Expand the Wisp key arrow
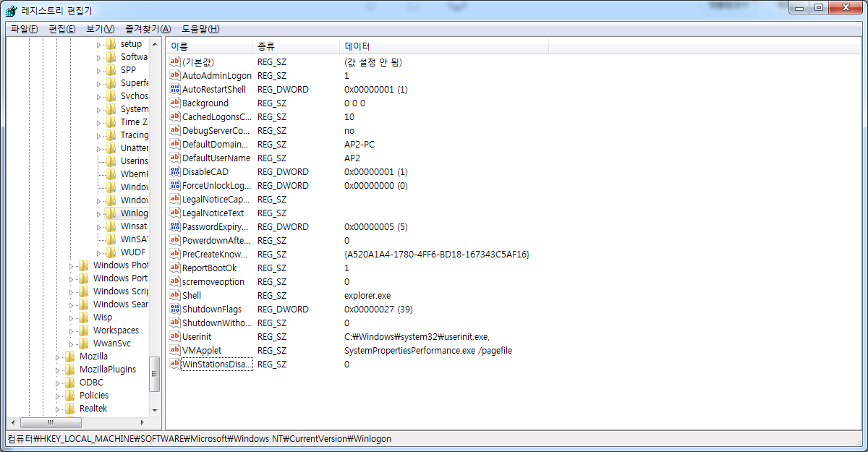Image resolution: width=868 pixels, height=452 pixels. 72,318
